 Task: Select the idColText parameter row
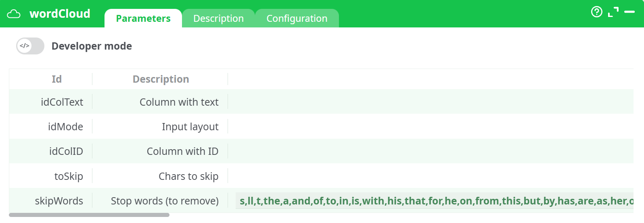[62, 102]
